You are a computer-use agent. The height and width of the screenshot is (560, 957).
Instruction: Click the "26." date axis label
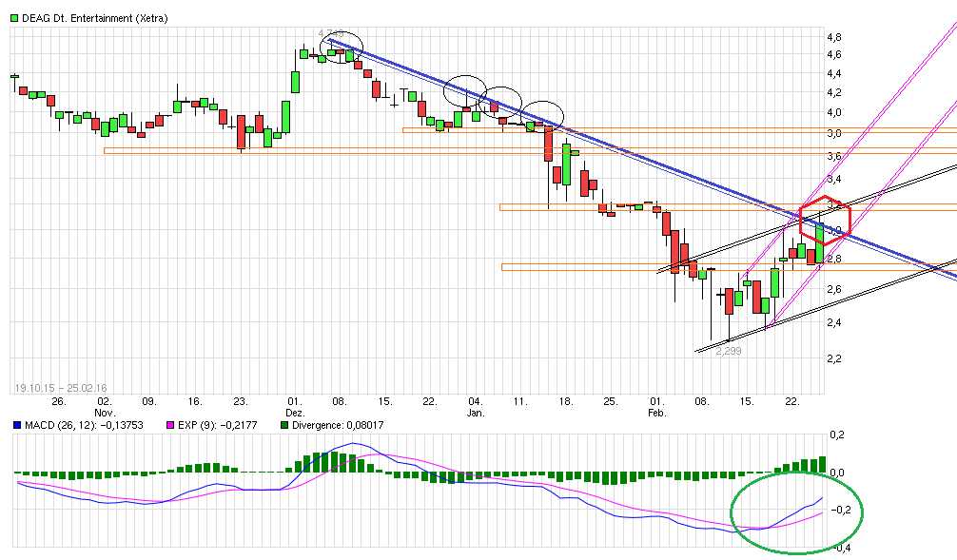[x=59, y=401]
